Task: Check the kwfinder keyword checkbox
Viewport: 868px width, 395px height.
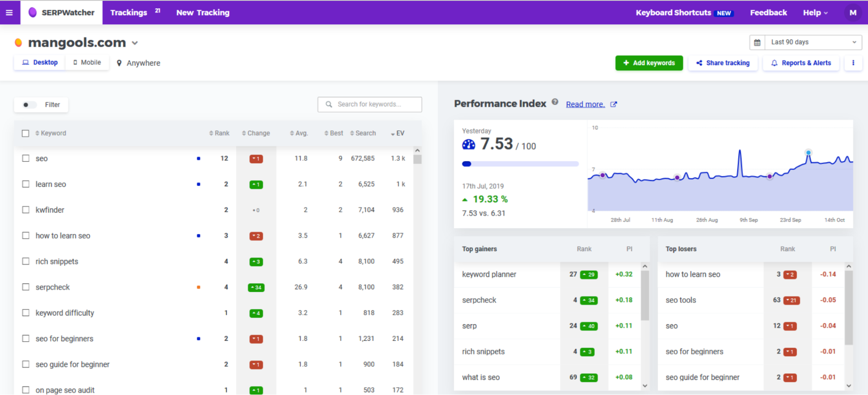Action: pos(26,210)
